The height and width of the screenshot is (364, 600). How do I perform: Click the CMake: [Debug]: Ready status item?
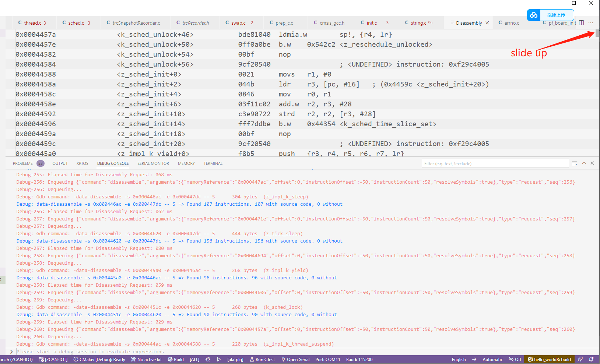pos(99,360)
